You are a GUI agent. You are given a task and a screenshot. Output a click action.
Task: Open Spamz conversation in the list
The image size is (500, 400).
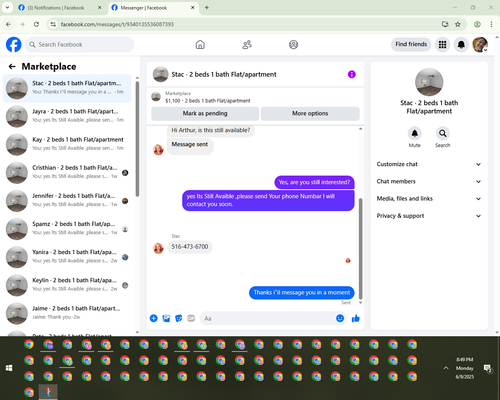pyautogui.click(x=67, y=229)
